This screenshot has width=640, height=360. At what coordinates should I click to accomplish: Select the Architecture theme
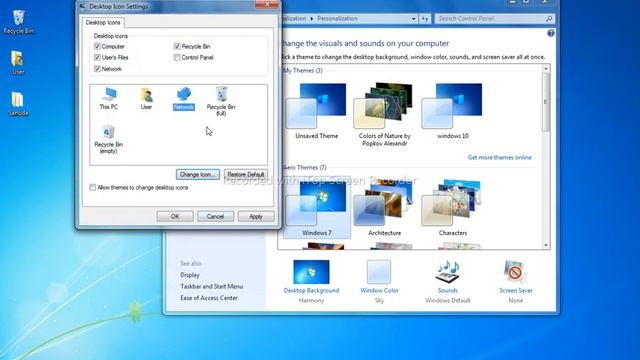[384, 208]
